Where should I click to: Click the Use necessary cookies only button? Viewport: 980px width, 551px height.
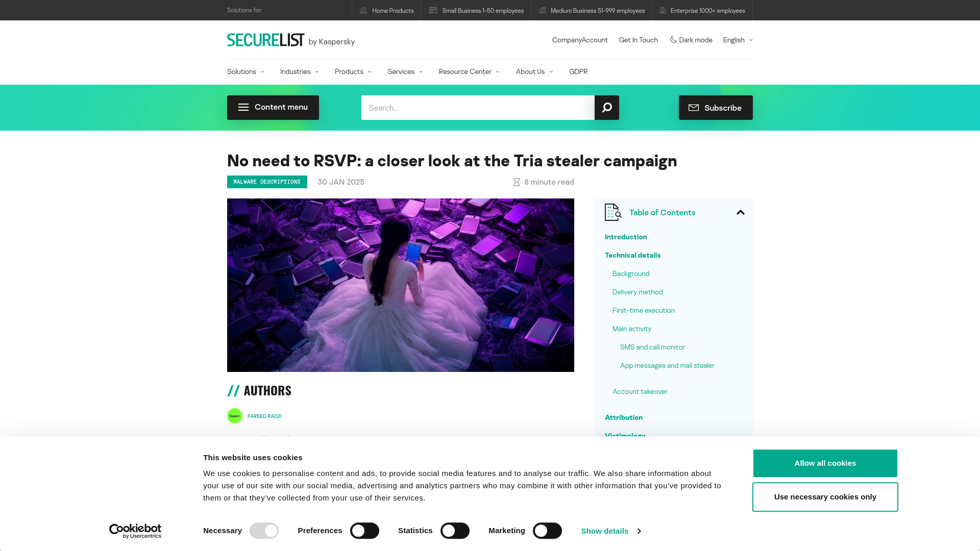tap(825, 496)
